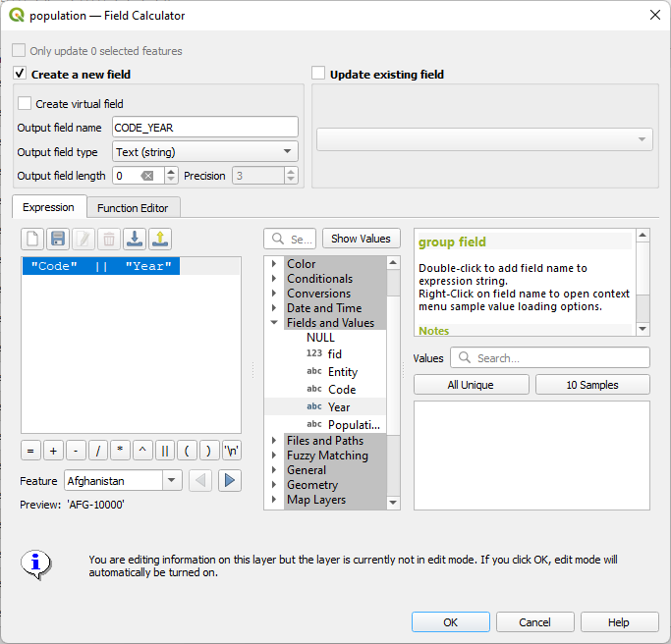This screenshot has height=644, width=671.
Task: Switch to the Function Editor tab
Action: point(133,208)
